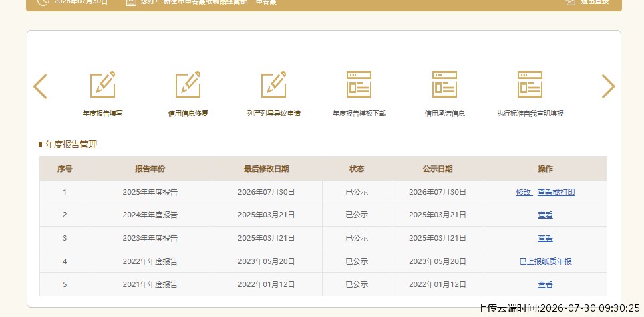The height and width of the screenshot is (317, 644).
Task: Click row number 5 in 序号 column
Action: [x=65, y=284]
